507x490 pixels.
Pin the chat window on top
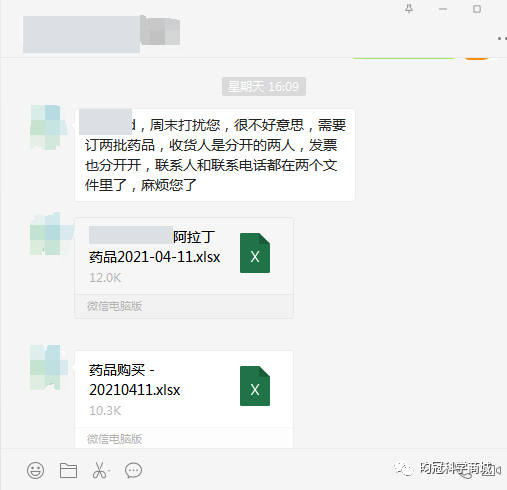[x=409, y=9]
